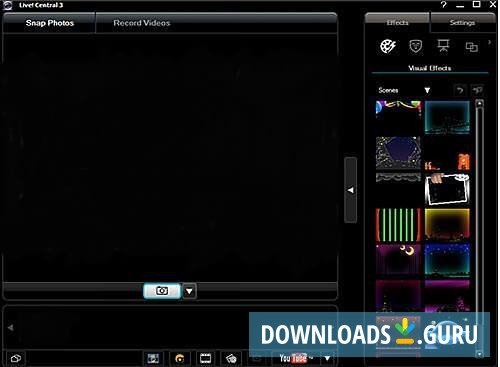Open the media folder icon at bottom-left

[16, 359]
